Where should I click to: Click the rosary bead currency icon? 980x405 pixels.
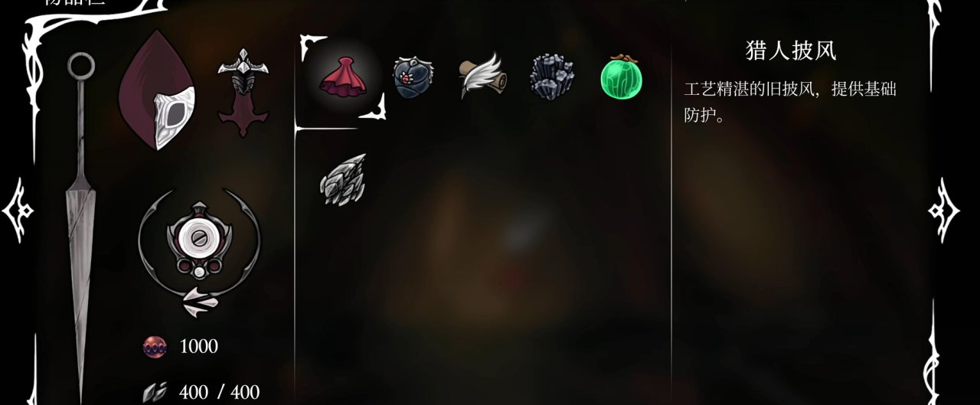[x=155, y=347]
